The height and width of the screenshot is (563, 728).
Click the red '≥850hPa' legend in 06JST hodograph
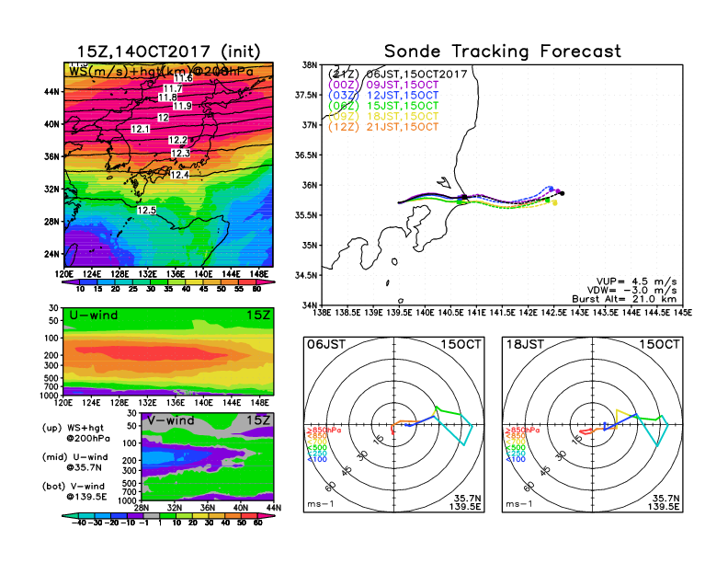point(318,430)
